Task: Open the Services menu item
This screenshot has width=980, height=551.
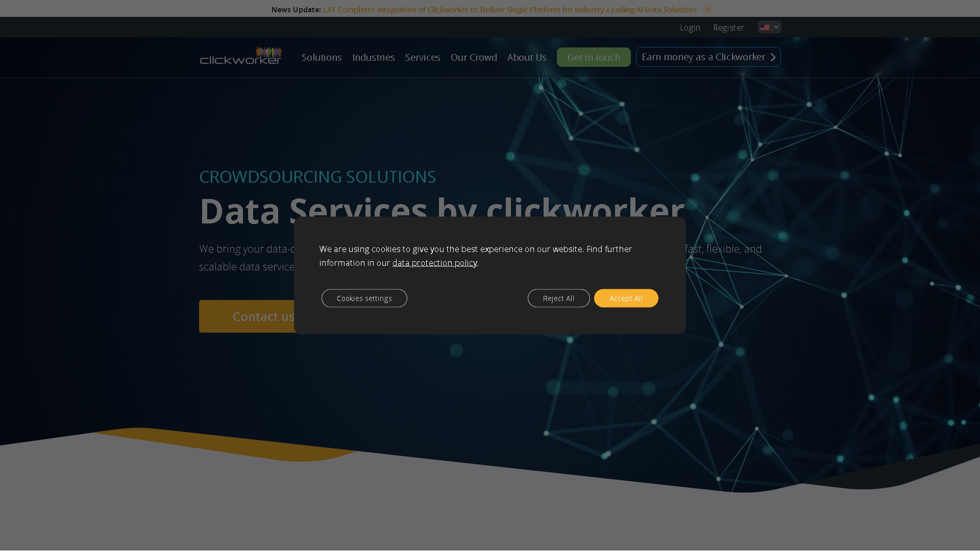Action: coord(422,57)
